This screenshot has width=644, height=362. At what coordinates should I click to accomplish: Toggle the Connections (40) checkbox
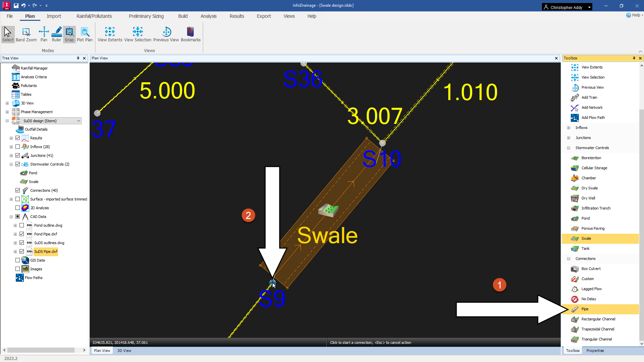[18, 190]
